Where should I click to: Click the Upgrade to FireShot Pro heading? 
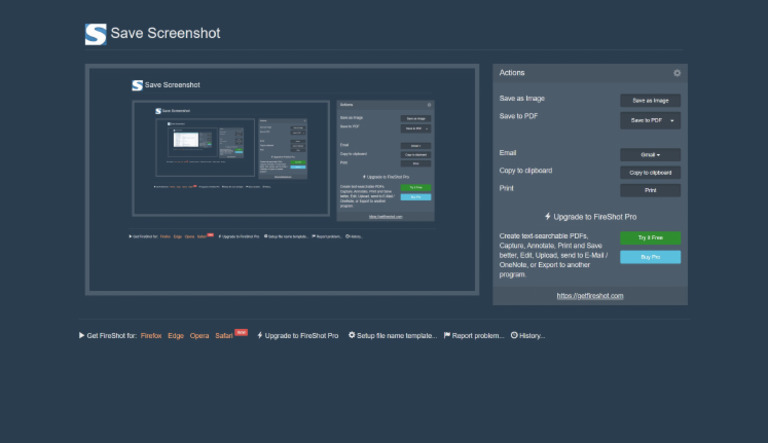(595, 217)
